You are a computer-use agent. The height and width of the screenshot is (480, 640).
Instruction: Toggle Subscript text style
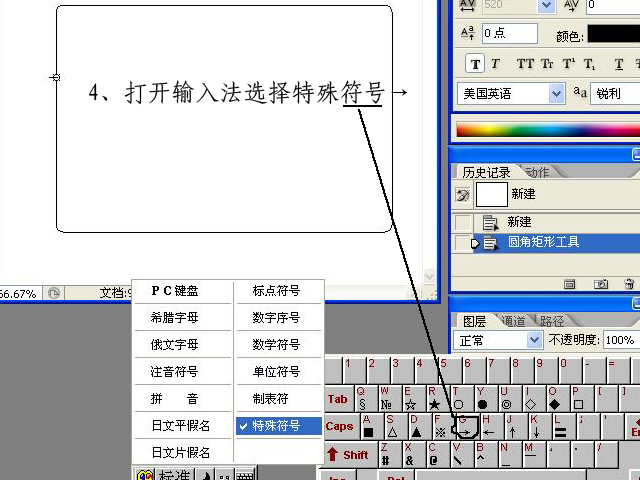(589, 64)
